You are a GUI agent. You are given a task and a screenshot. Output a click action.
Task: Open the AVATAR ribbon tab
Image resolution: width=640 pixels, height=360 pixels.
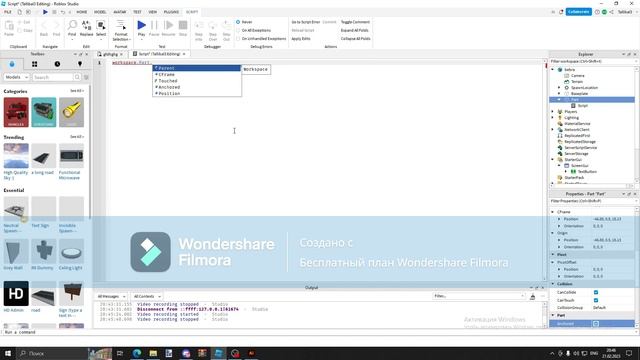(120, 12)
